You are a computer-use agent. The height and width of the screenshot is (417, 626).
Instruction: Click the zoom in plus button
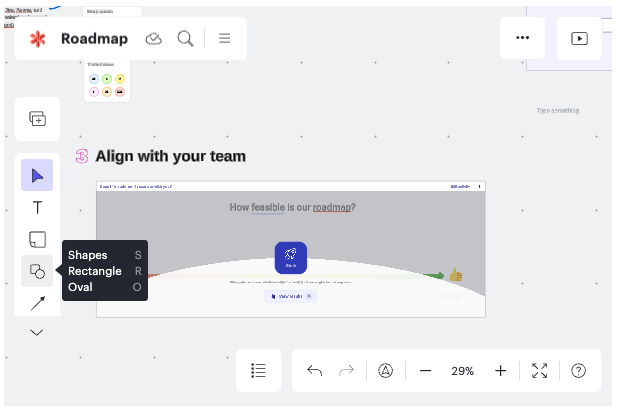pyautogui.click(x=501, y=370)
